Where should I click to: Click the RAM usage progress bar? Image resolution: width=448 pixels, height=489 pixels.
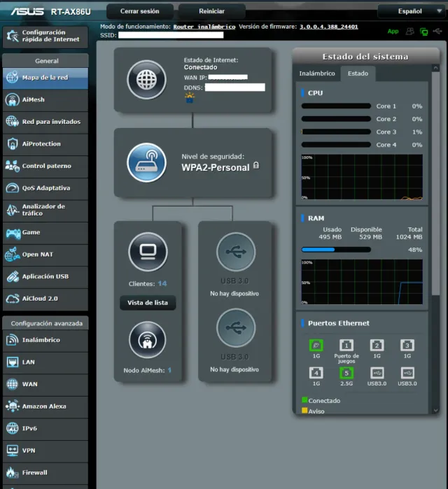click(x=336, y=250)
